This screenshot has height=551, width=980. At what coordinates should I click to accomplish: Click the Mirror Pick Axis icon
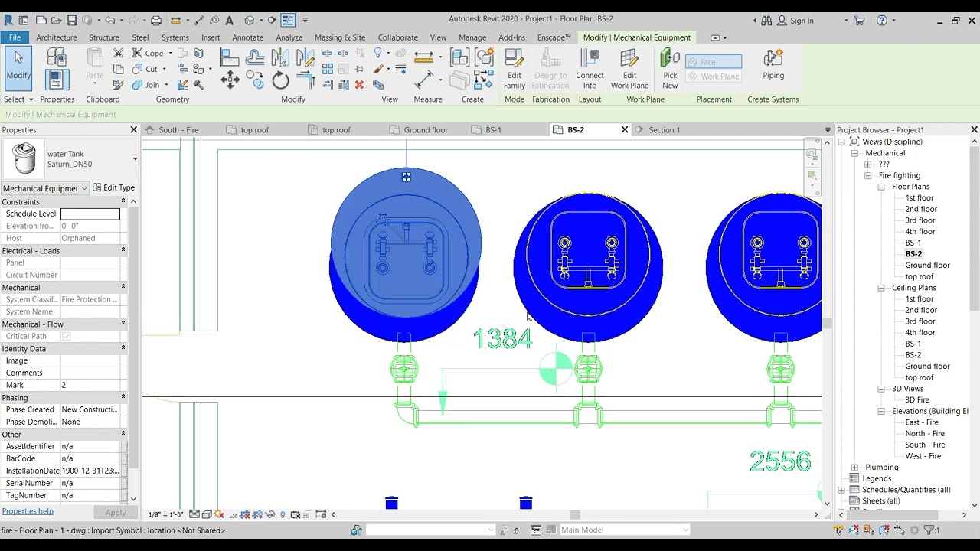(x=280, y=57)
